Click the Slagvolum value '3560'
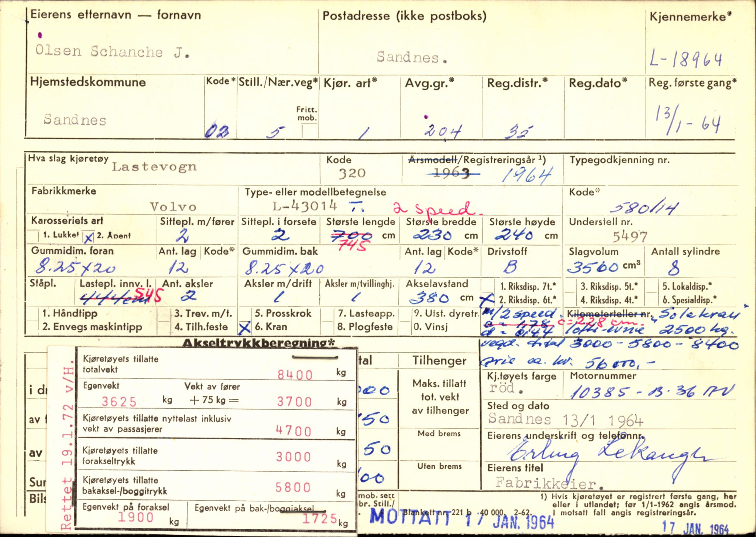Image resolution: width=756 pixels, height=537 pixels. pos(592,267)
